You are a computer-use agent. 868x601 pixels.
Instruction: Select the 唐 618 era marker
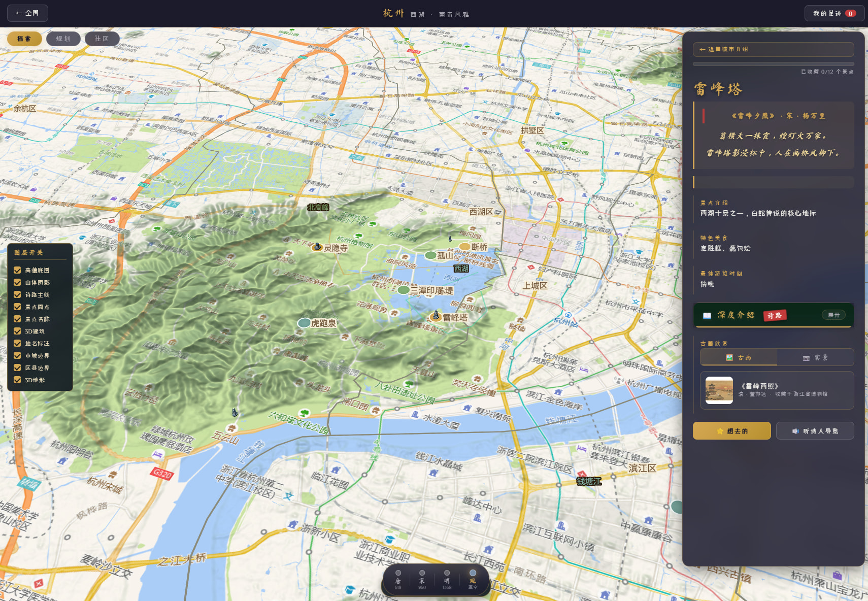[398, 580]
